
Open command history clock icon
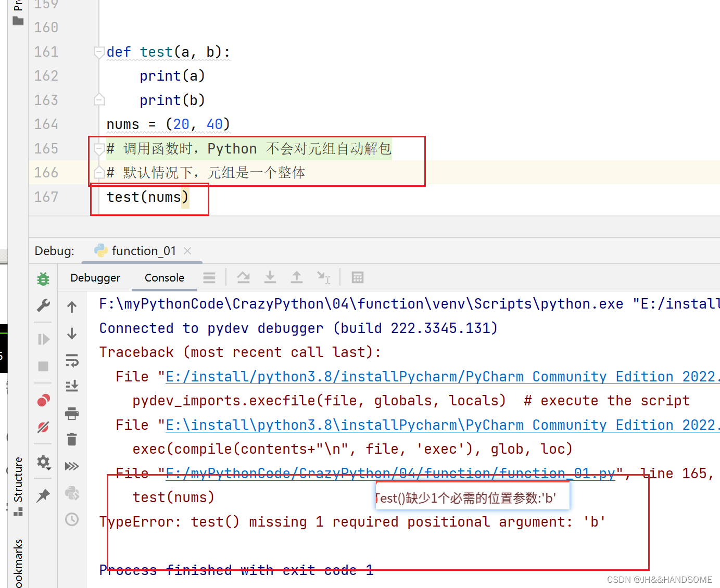coord(72,519)
